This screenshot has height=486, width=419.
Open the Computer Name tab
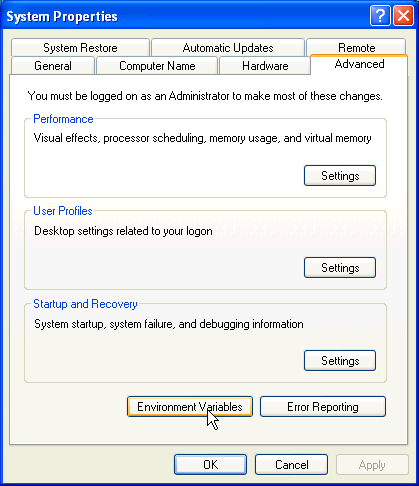point(157,66)
